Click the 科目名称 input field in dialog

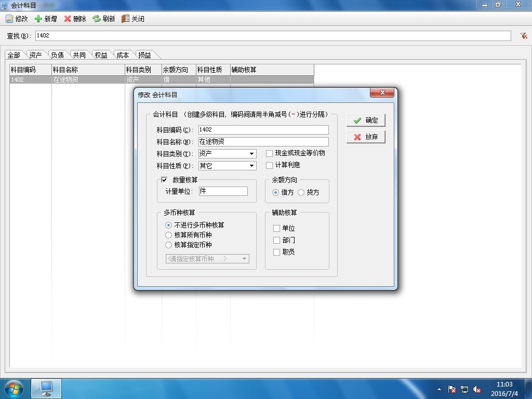(263, 141)
